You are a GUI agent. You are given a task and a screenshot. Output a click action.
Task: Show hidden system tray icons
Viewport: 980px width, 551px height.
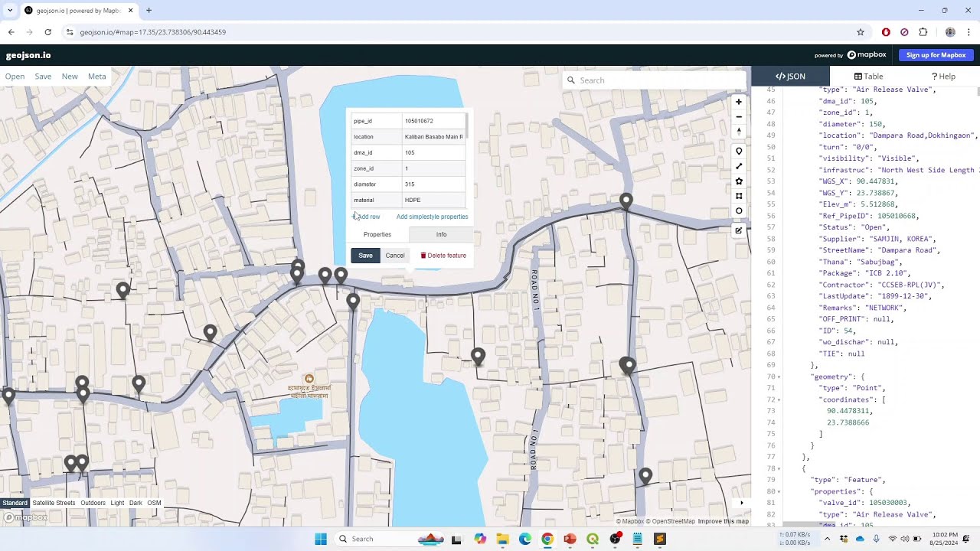pyautogui.click(x=827, y=539)
